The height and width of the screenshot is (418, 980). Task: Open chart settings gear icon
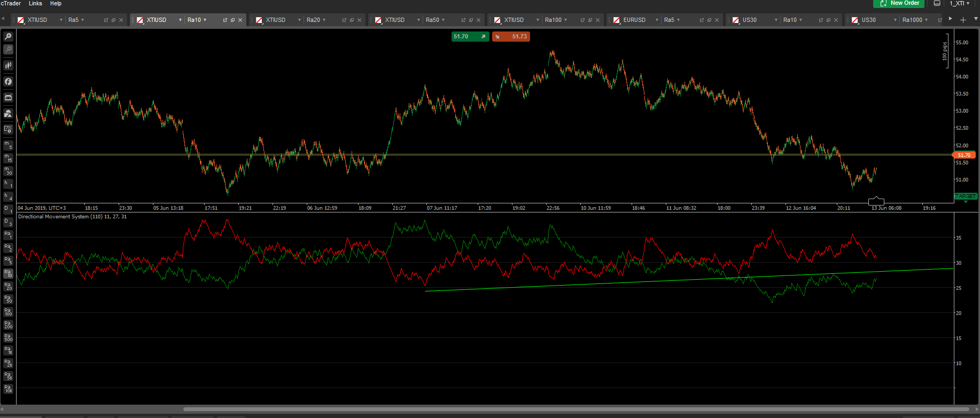8,129
